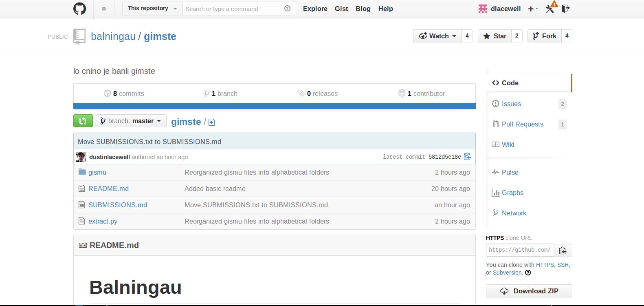Open the GitHub Octocat home logo
The height and width of the screenshot is (306, 644).
(x=79, y=9)
